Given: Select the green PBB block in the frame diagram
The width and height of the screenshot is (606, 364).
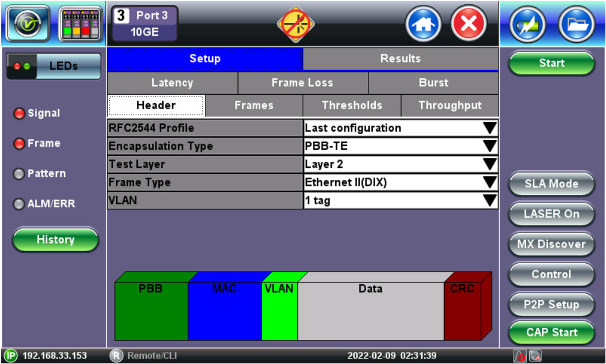Looking at the screenshot, I should 151,311.
